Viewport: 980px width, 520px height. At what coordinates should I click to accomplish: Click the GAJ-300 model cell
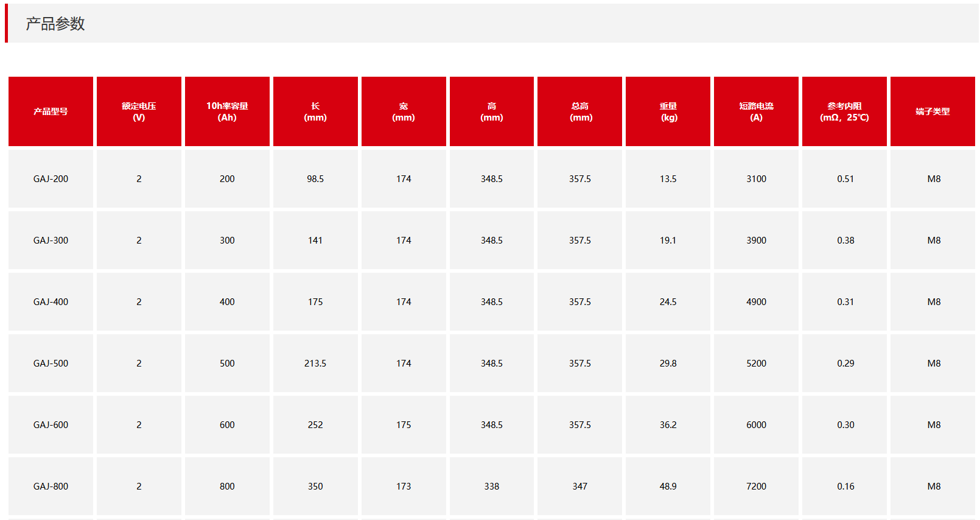pos(51,241)
